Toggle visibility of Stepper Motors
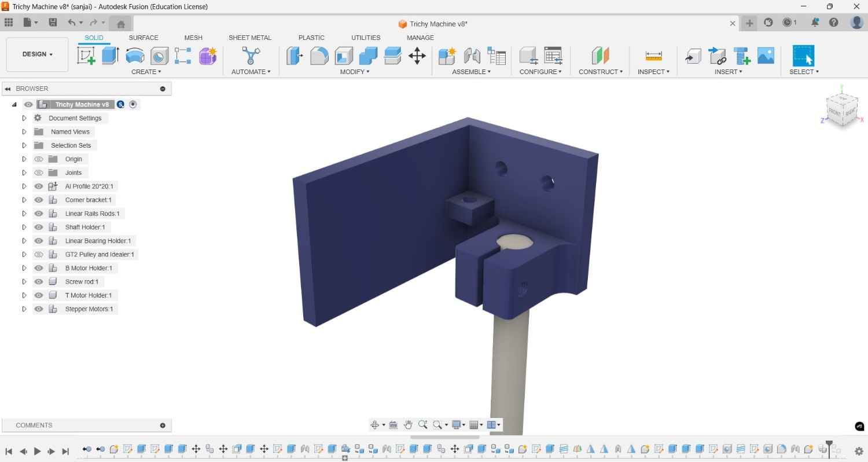 38,309
